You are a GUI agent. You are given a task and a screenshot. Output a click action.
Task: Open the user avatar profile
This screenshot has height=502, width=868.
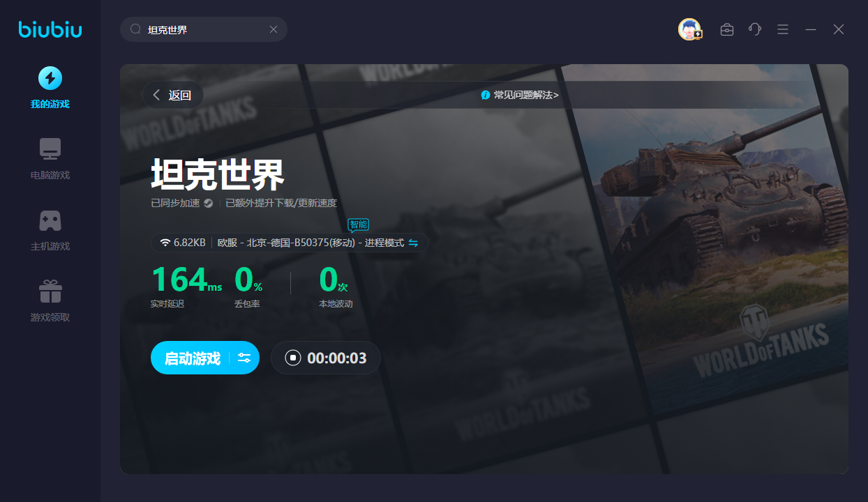click(x=689, y=29)
